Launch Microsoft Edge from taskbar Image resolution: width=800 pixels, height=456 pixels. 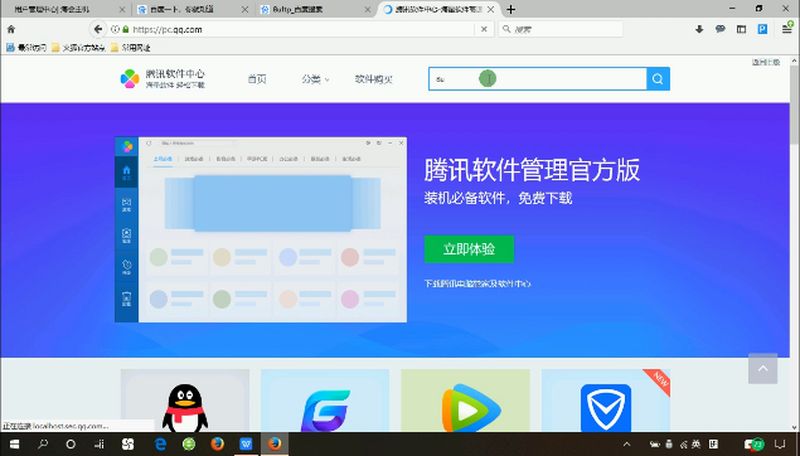pos(160,444)
